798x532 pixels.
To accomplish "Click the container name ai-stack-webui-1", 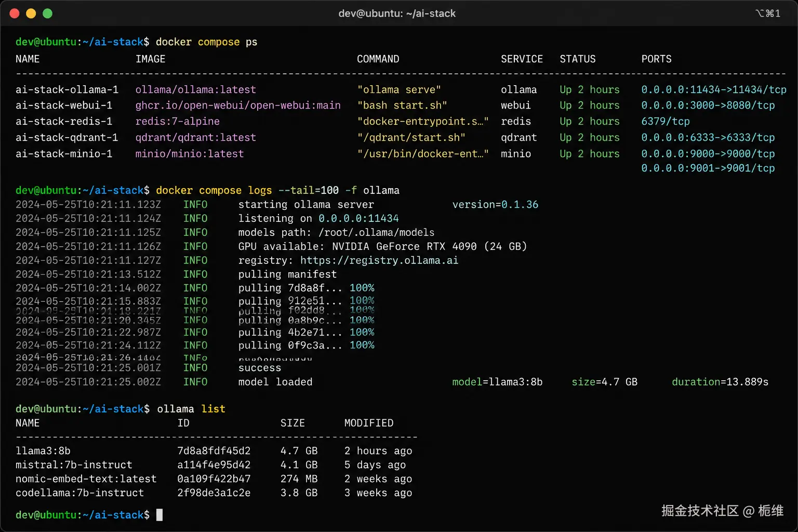I will click(64, 105).
